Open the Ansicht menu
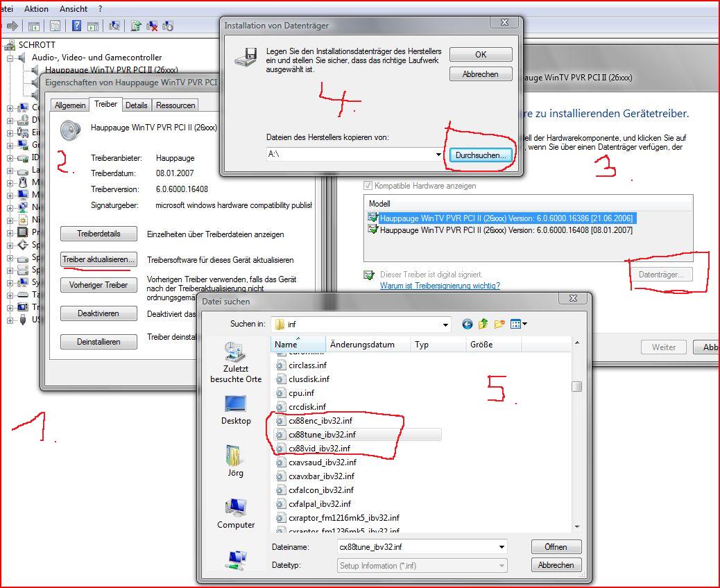 pos(74,9)
